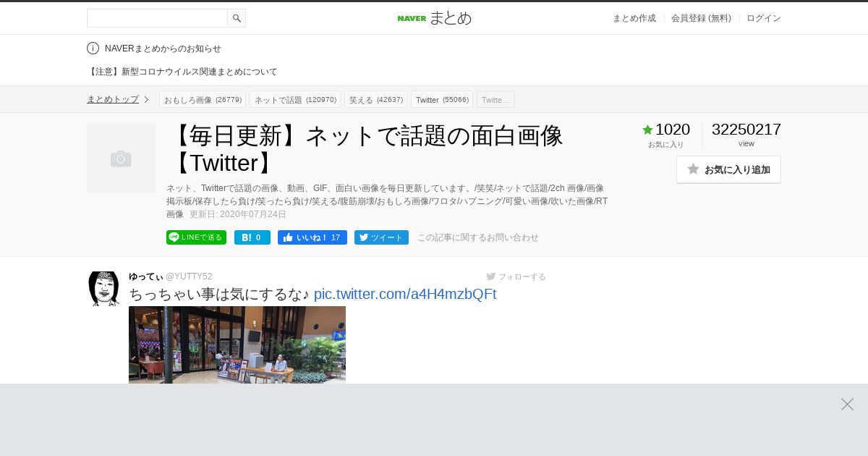Click the Twitter フォローする button
868x456 pixels.
[x=516, y=276]
